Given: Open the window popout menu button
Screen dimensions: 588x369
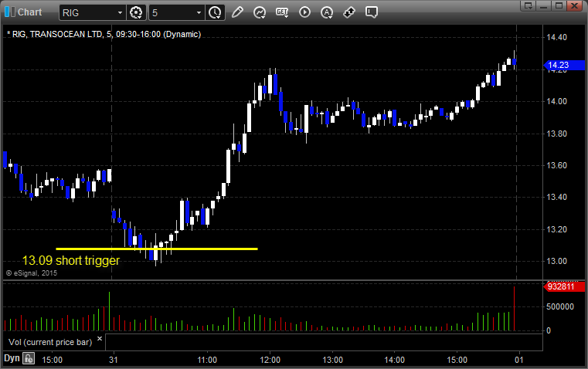Looking at the screenshot, I should (x=528, y=5).
